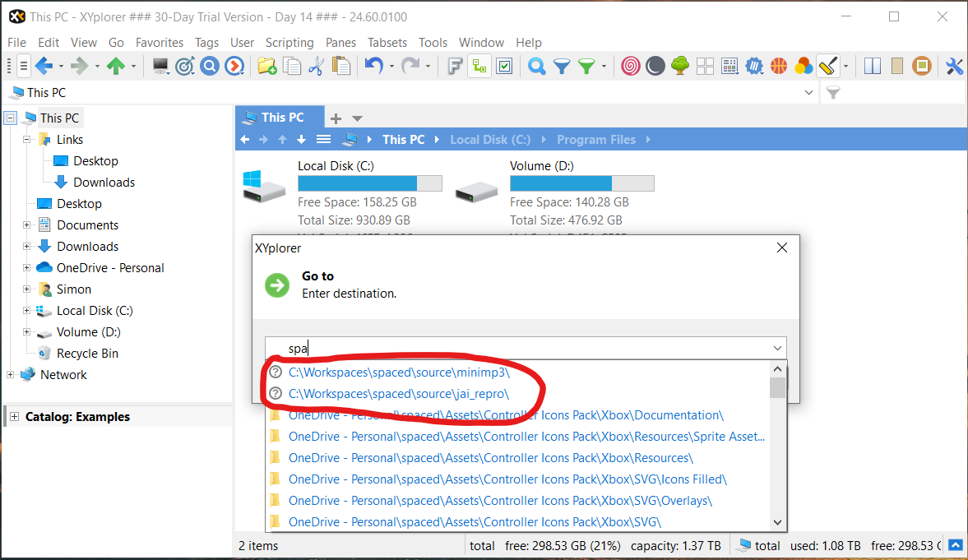The height and width of the screenshot is (560, 968).
Task: Click the Hotlist target icon
Action: 186,67
